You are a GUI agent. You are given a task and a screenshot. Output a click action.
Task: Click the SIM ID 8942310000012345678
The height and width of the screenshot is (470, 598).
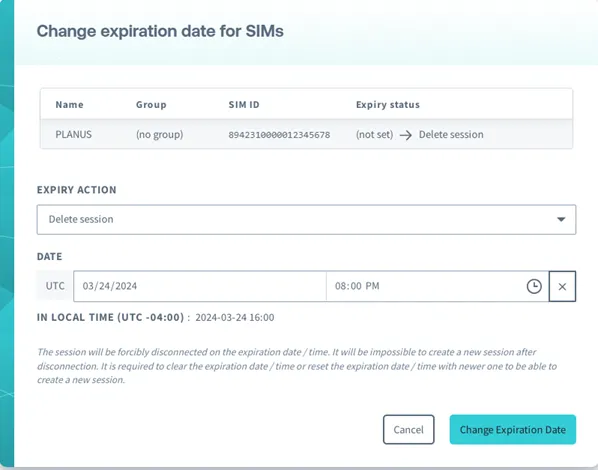pos(280,135)
